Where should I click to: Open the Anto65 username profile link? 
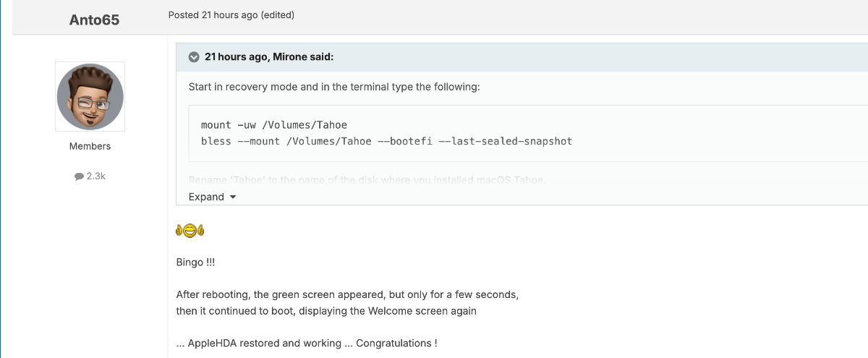tap(94, 20)
